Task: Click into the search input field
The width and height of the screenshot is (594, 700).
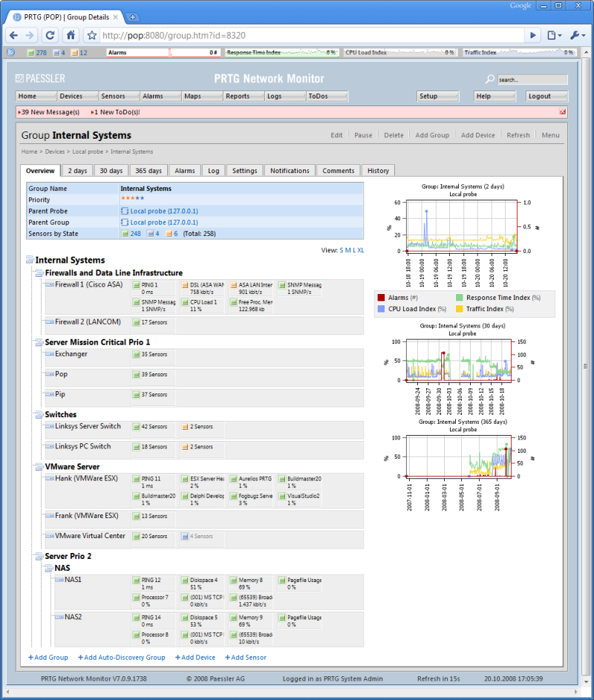Action: pyautogui.click(x=532, y=79)
